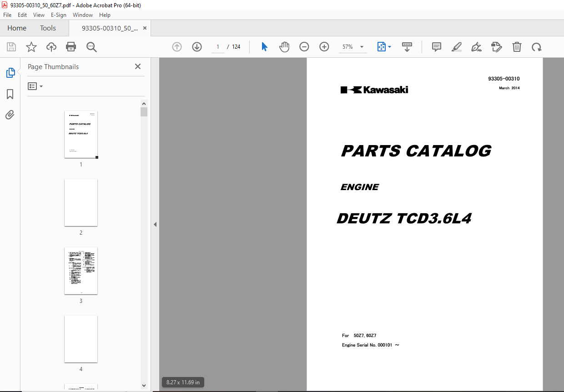The height and width of the screenshot is (392, 564).
Task: Click the 8.27 x 11.69 in size label
Action: pyautogui.click(x=183, y=382)
